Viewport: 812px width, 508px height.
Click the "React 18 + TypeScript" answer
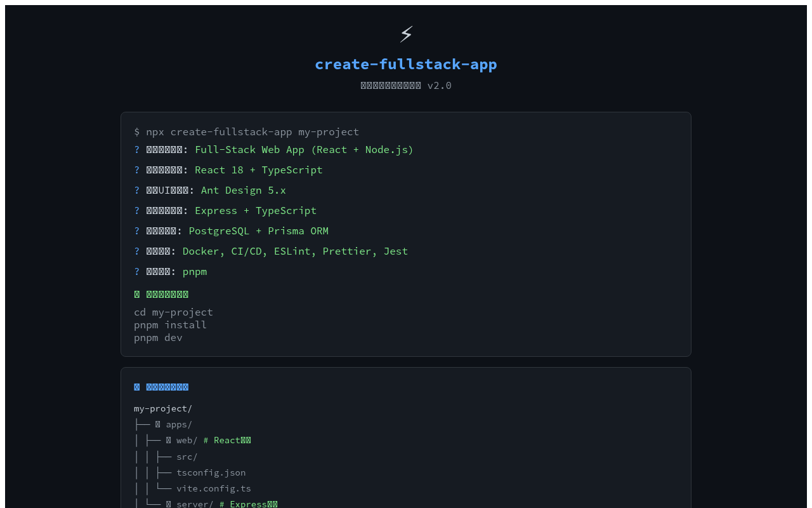(259, 170)
